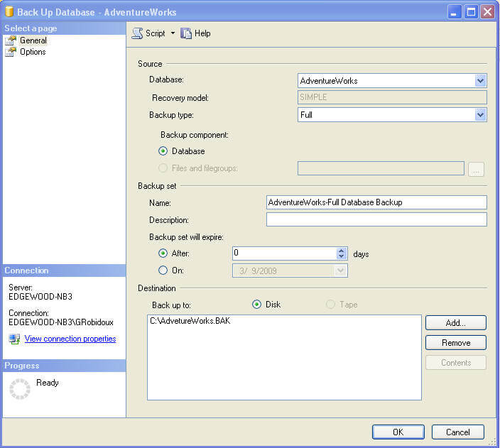The image size is (500, 448).
Task: Click the backup set Description field
Action: pos(376,219)
